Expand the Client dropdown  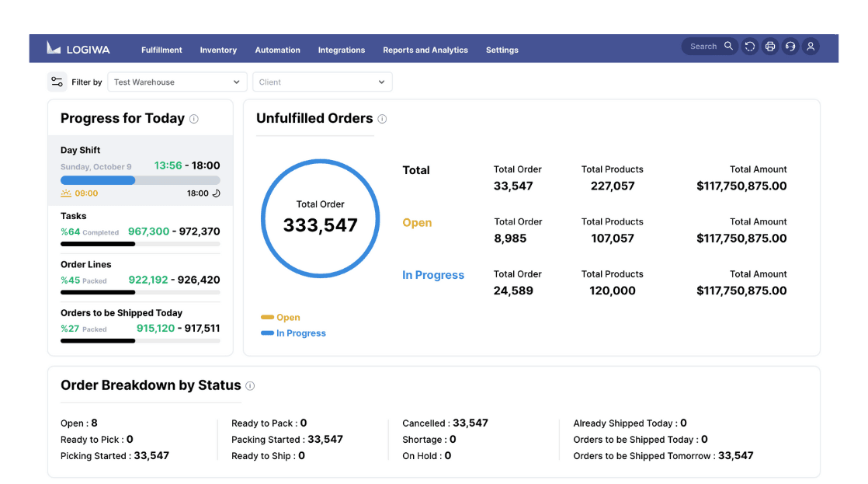pos(322,82)
